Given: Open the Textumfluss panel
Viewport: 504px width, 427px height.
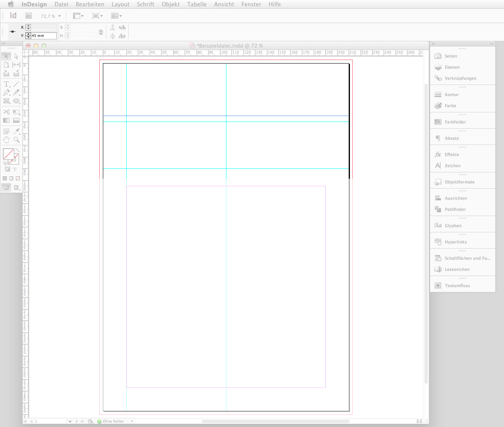Looking at the screenshot, I should coord(457,285).
